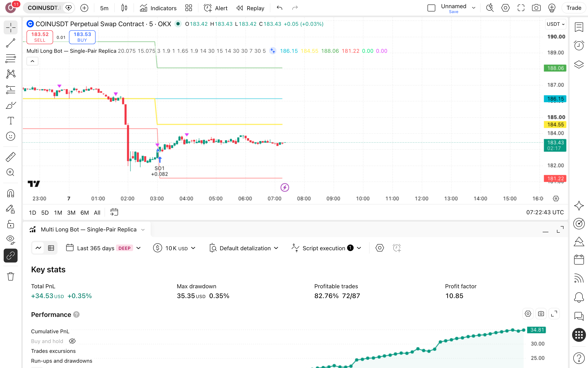The width and height of the screenshot is (588, 368).
Task: Remove objects with the trash icon
Action: click(10, 276)
